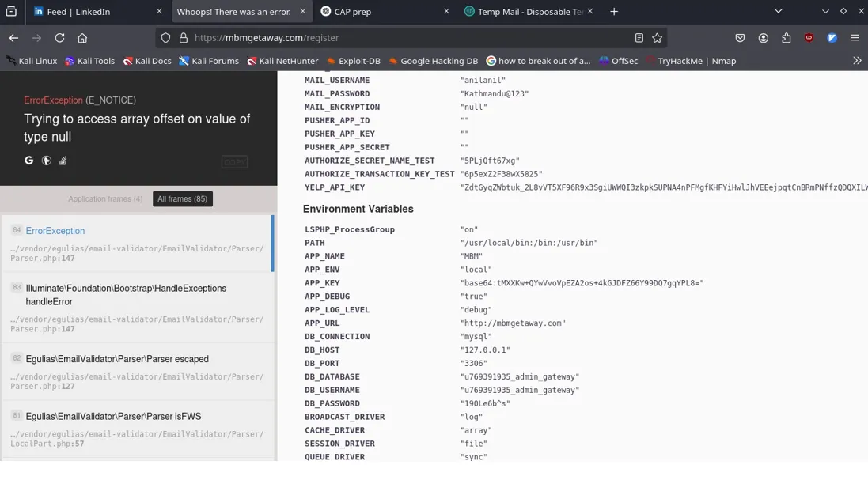This screenshot has height=480, width=868.
Task: Click the browser reload button
Action: point(59,38)
